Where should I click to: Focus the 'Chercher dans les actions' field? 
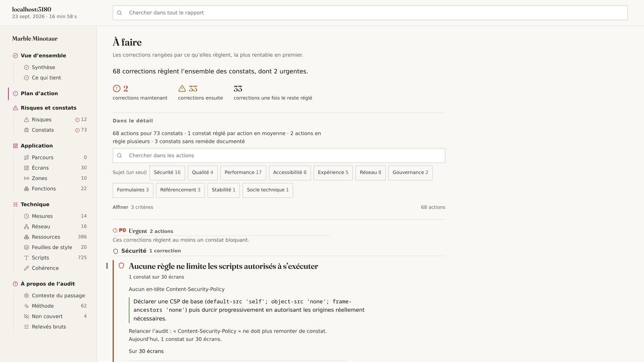coord(279,155)
